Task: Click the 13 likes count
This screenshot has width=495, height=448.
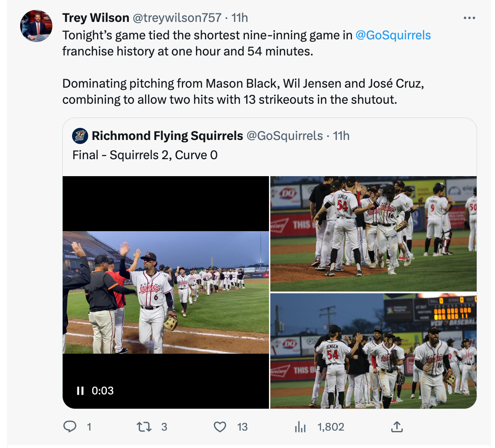Action: [242, 427]
